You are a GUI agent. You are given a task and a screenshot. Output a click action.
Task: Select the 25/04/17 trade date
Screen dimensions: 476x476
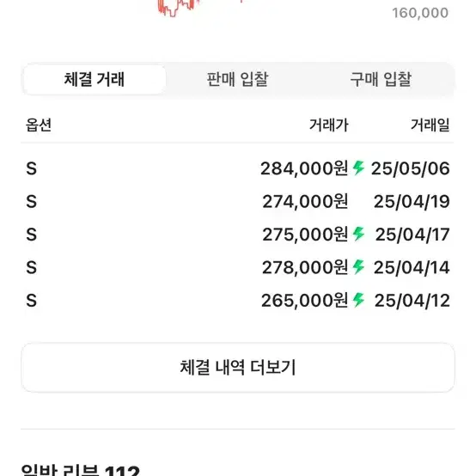[412, 235]
